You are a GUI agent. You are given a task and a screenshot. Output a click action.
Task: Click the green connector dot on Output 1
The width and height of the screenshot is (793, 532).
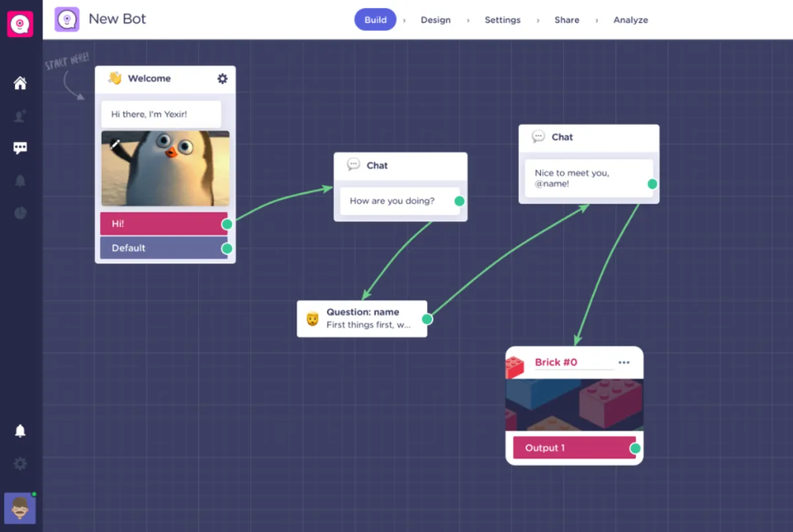[x=635, y=449]
